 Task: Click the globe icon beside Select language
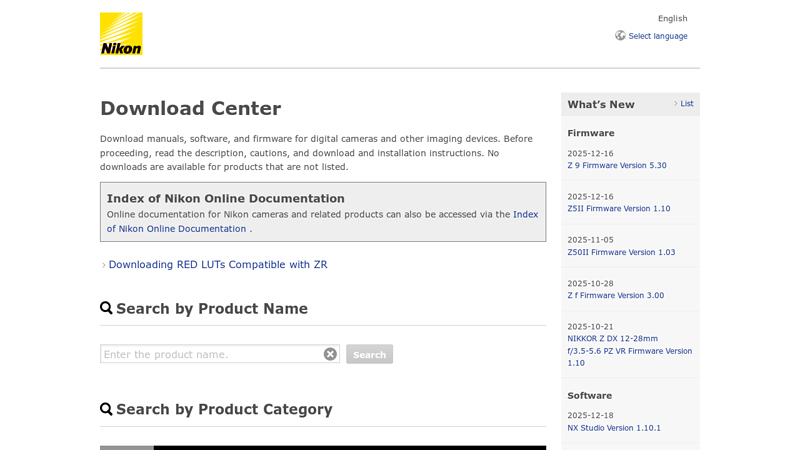tap(620, 35)
